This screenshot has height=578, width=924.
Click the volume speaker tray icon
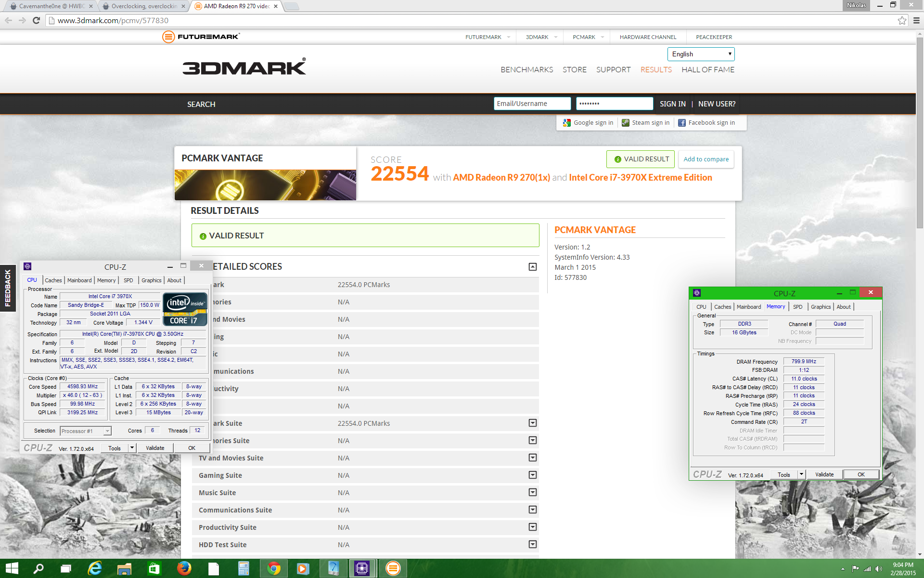pos(879,569)
